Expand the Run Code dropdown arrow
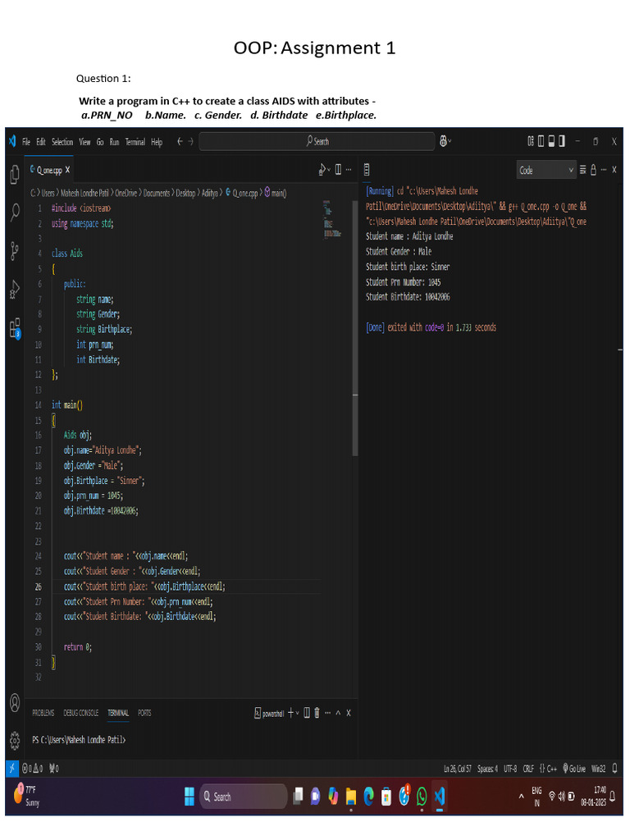 pyautogui.click(x=329, y=170)
